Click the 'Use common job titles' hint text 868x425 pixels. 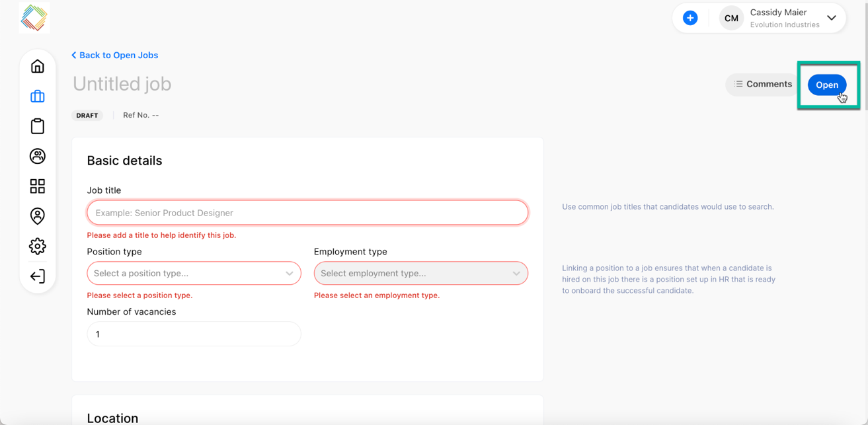(x=668, y=207)
